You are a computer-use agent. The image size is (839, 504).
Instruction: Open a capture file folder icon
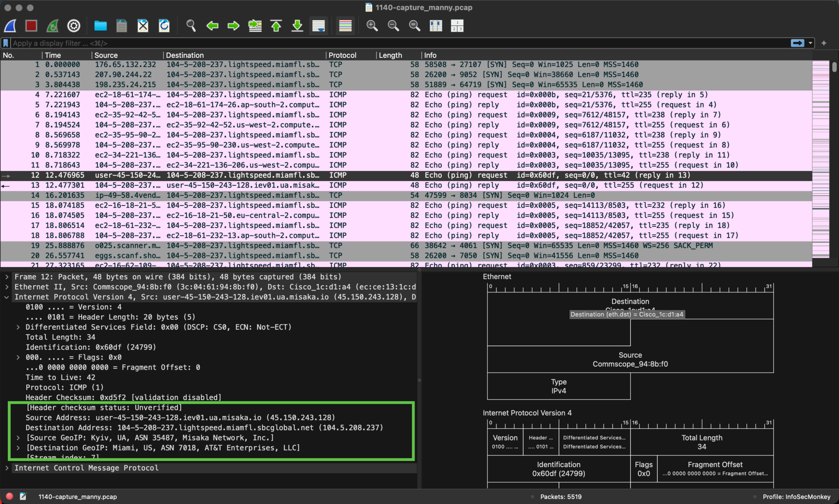click(x=100, y=26)
